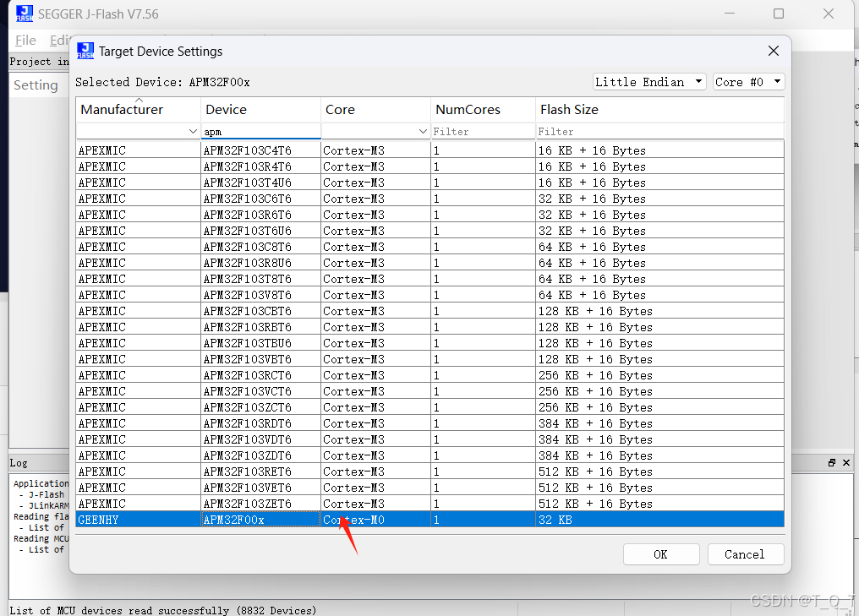The image size is (859, 616).
Task: Select the APM32F103T6U6 device row
Action: click(x=430, y=231)
